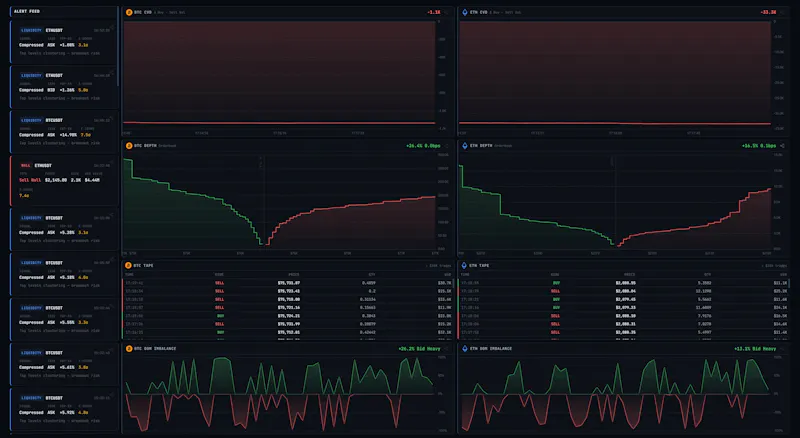This screenshot has width=800, height=438.
Task: Click the Alert Feed panel title
Action: pos(27,11)
